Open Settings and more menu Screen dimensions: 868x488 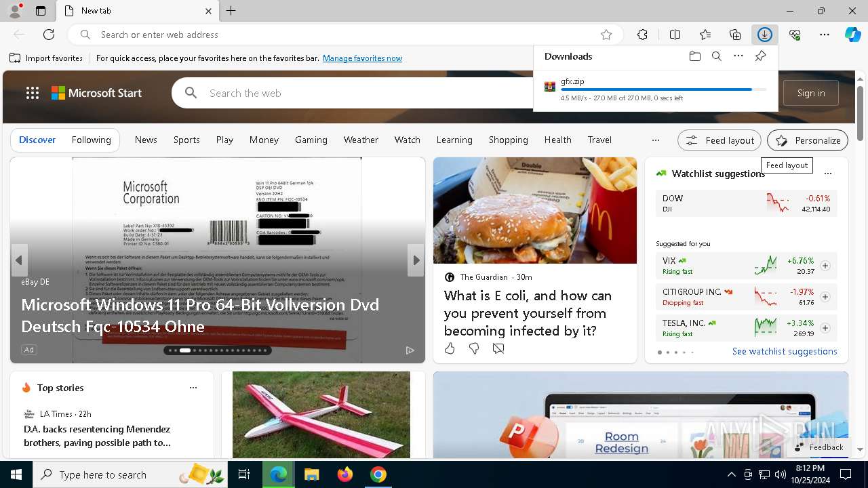(x=825, y=35)
